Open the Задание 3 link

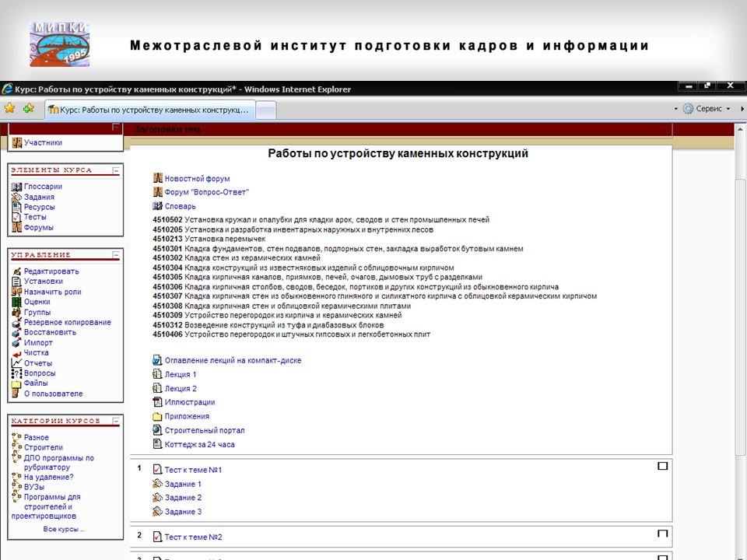[183, 512]
